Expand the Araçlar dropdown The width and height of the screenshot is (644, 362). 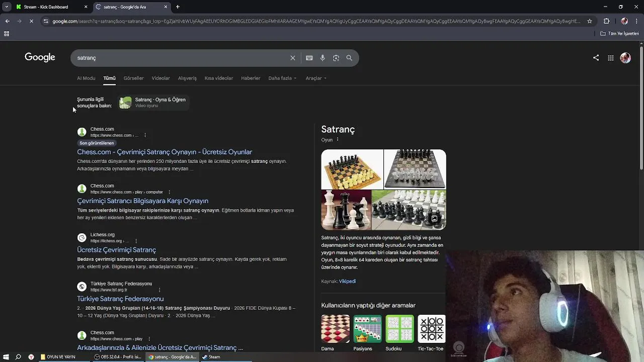pyautogui.click(x=316, y=78)
